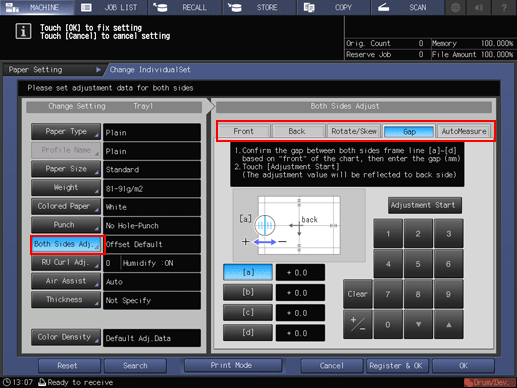Select gap position [d]
This screenshot has height=388, width=517.
tap(248, 333)
